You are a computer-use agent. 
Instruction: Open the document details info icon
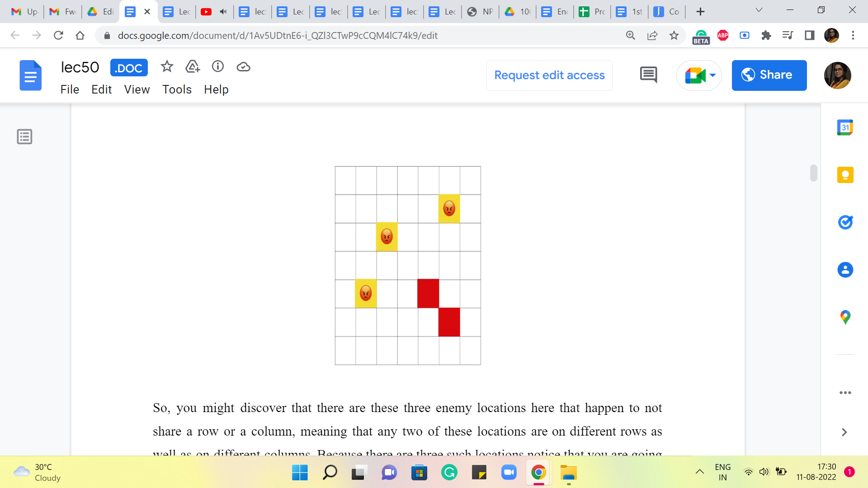(x=218, y=67)
